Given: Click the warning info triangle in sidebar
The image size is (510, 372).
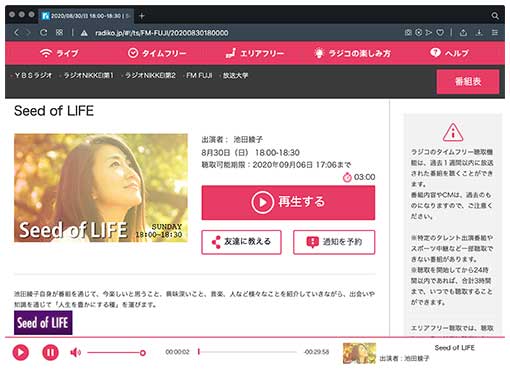Looking at the screenshot, I should click(453, 132).
